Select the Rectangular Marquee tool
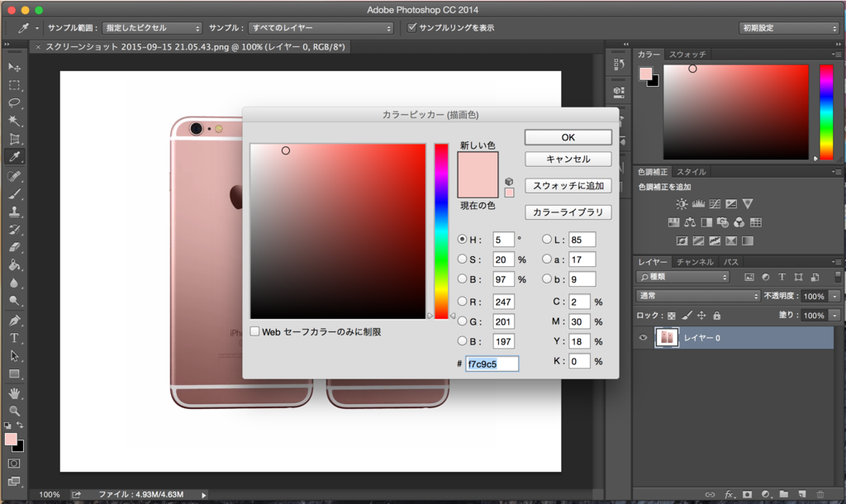The image size is (846, 504). (15, 85)
